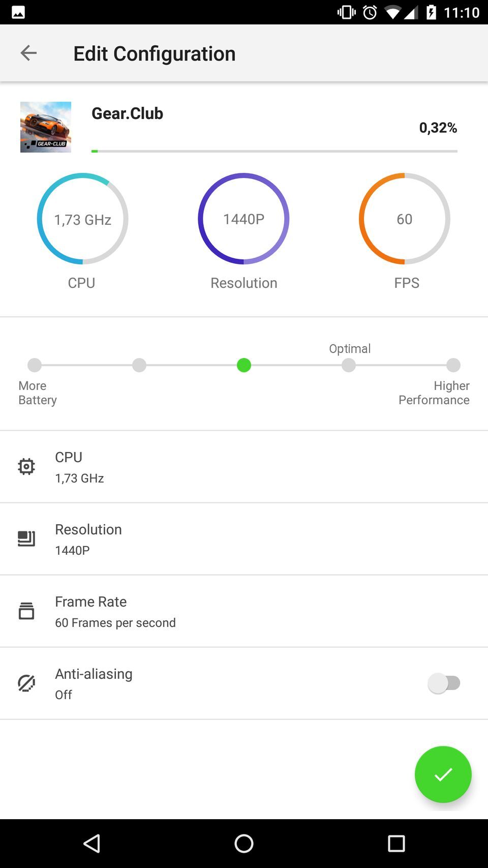Select the Higher Performance preset dot

click(453, 365)
